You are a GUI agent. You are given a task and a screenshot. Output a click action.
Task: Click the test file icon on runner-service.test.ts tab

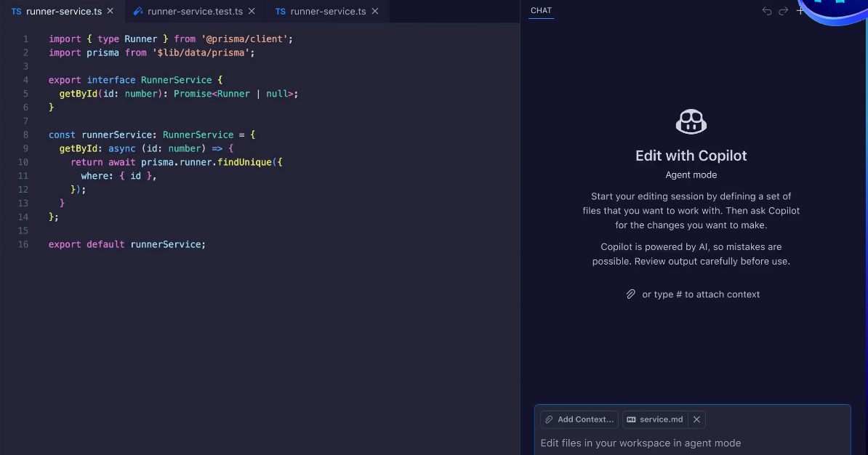(x=138, y=11)
